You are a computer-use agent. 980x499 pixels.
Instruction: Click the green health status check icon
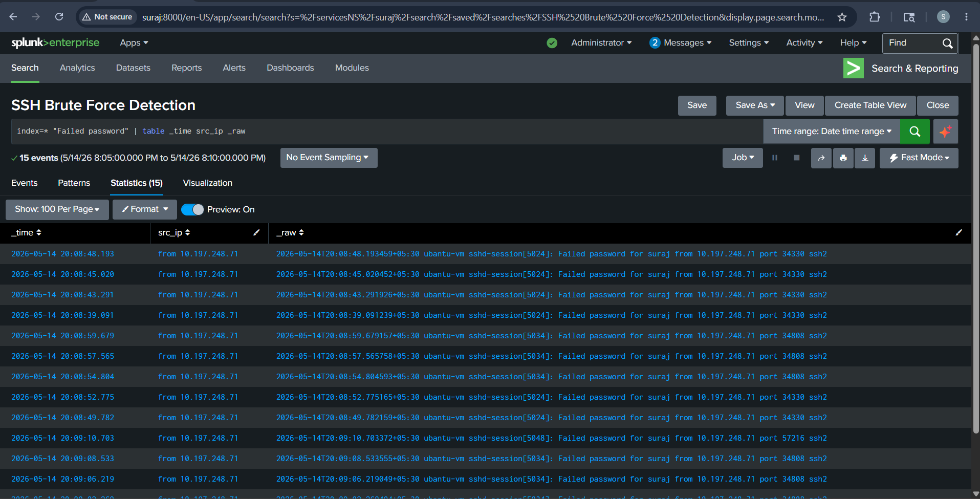coord(552,43)
